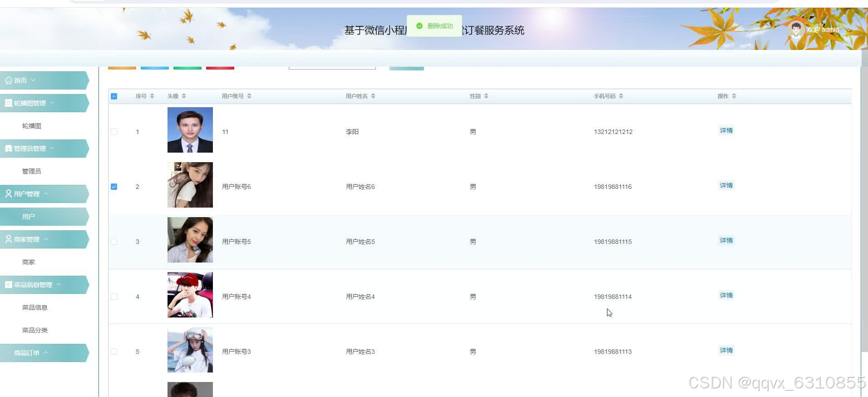Image resolution: width=868 pixels, height=397 pixels.
Task: Sort the table by 序号 column arrows
Action: coord(152,96)
